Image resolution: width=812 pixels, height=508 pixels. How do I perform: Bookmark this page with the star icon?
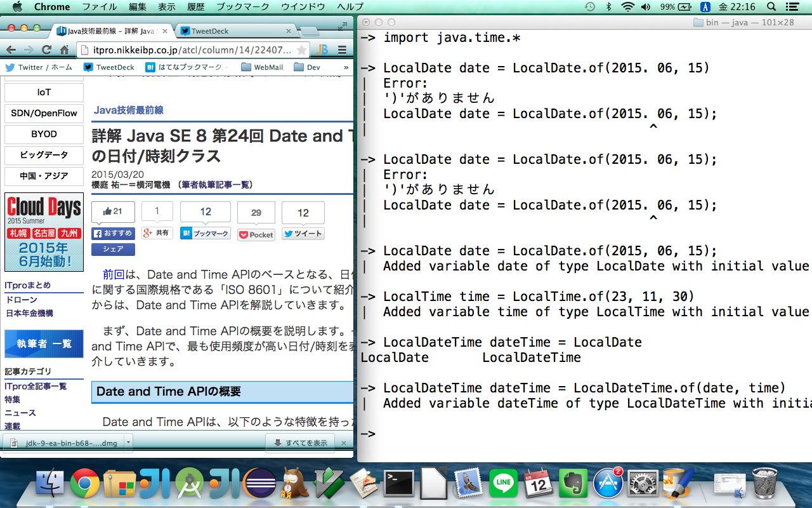coord(301,50)
